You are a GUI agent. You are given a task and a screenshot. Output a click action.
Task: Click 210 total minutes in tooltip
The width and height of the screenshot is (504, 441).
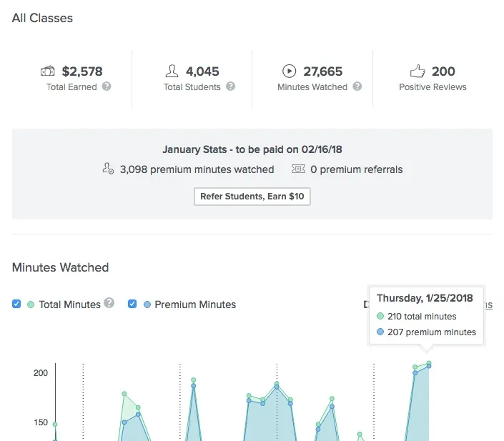[x=422, y=317]
